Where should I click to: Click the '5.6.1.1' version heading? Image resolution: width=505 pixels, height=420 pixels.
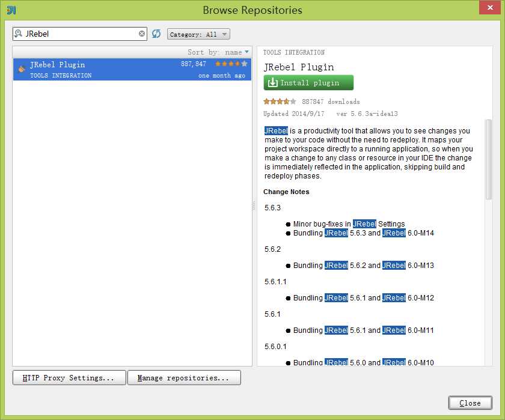(x=275, y=282)
